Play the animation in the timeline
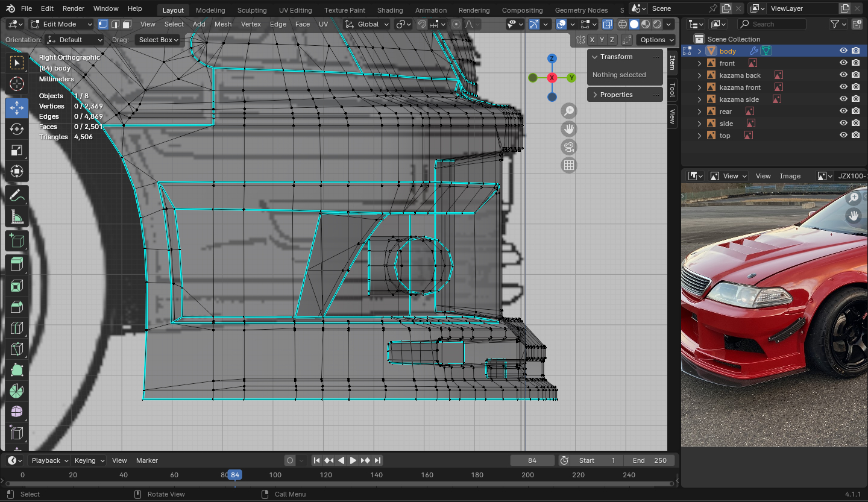 click(x=353, y=460)
